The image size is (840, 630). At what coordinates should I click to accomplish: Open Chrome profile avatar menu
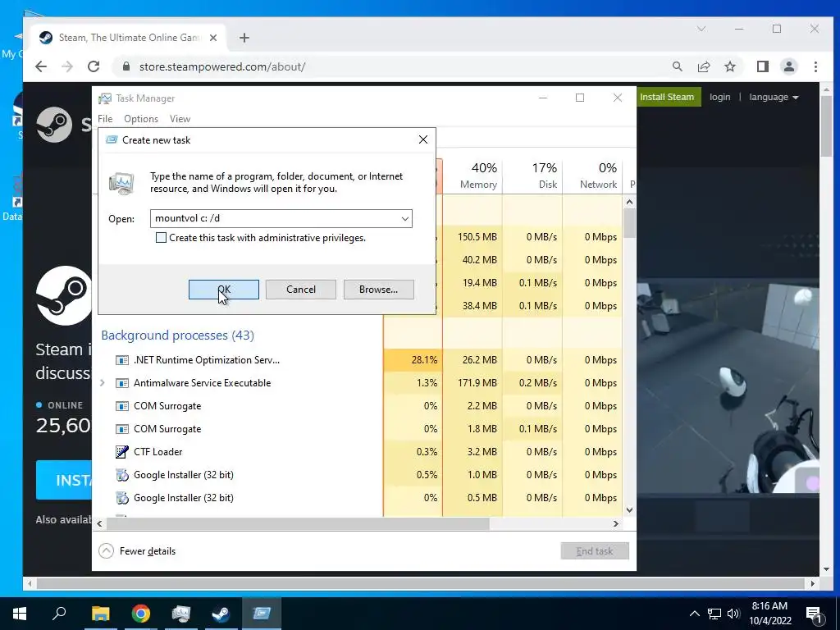[788, 66]
